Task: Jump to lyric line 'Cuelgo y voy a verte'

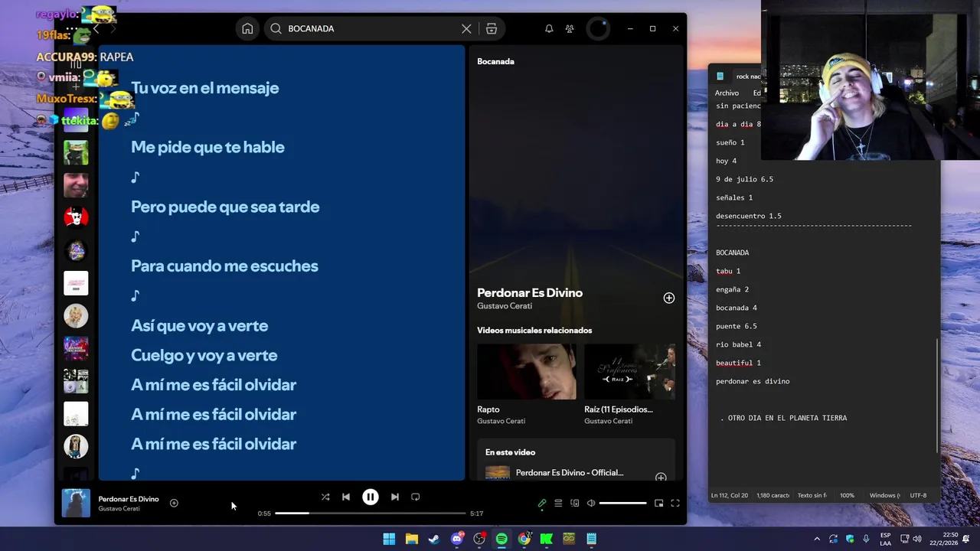Action: click(204, 355)
